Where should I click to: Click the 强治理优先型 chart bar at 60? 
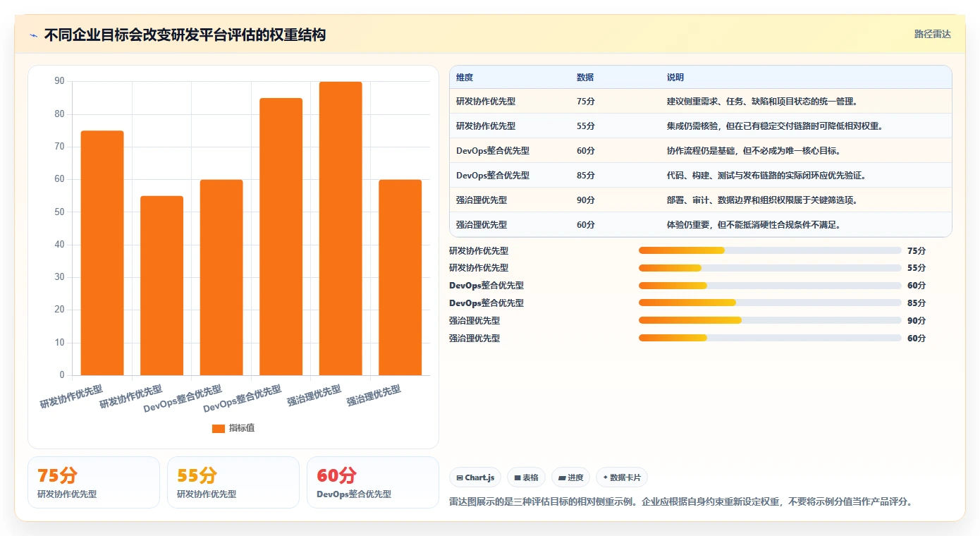pos(400,277)
